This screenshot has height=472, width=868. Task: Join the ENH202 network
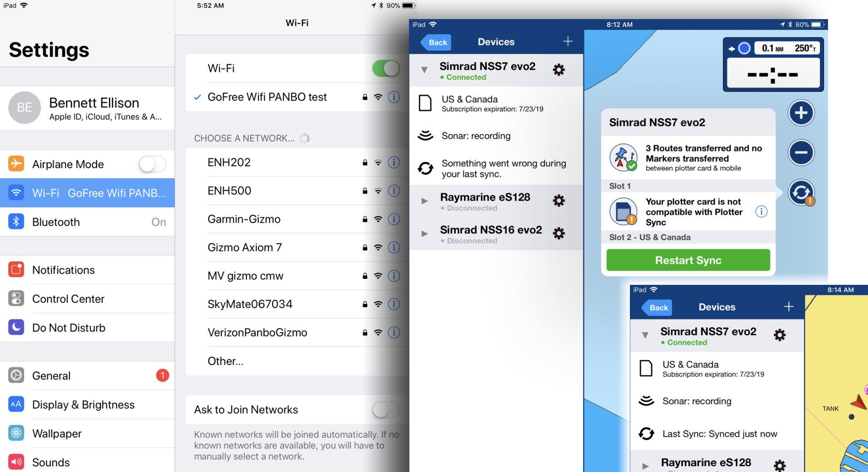[297, 162]
